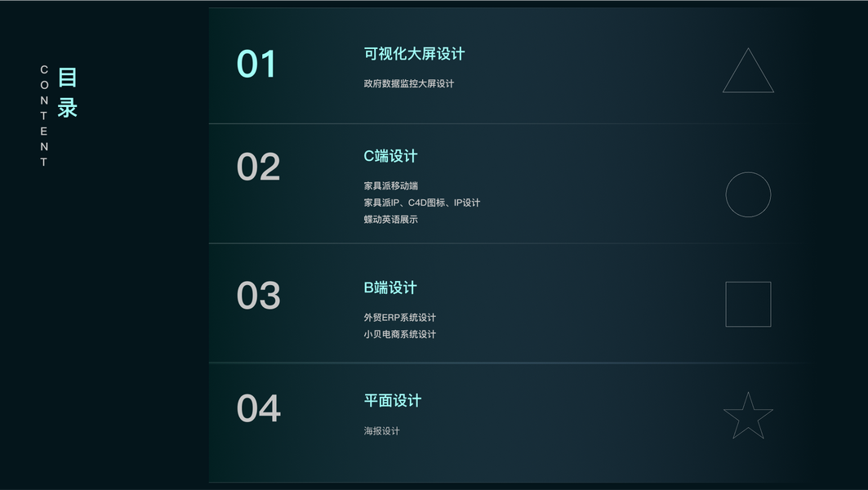Open the C端设计 section heading
The image size is (868, 490).
click(x=390, y=156)
